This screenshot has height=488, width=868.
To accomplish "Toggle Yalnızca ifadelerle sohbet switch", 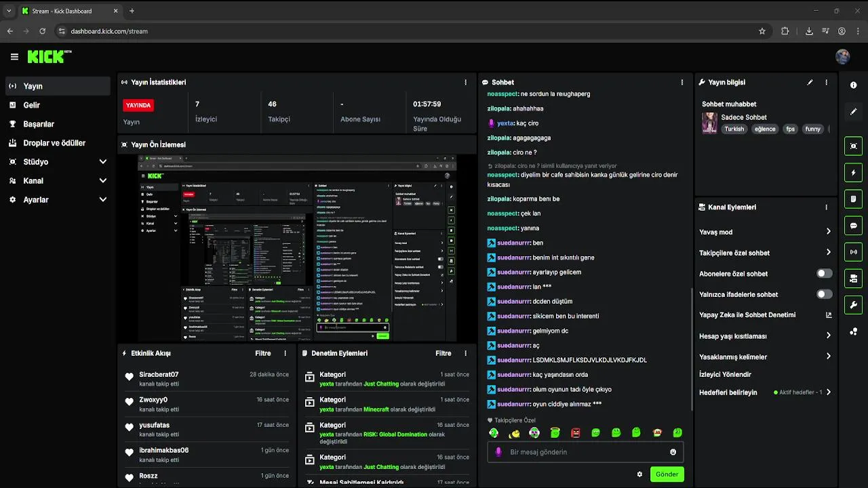I will click(x=824, y=294).
